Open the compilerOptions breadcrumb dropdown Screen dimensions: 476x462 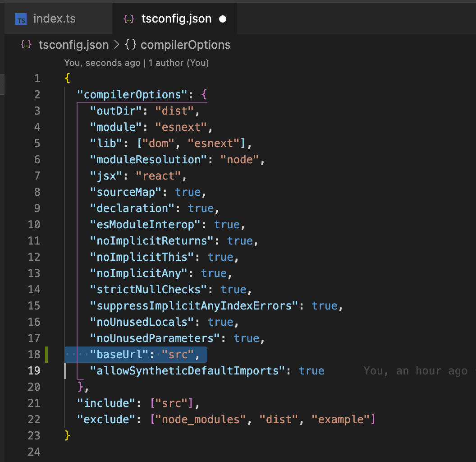[185, 45]
